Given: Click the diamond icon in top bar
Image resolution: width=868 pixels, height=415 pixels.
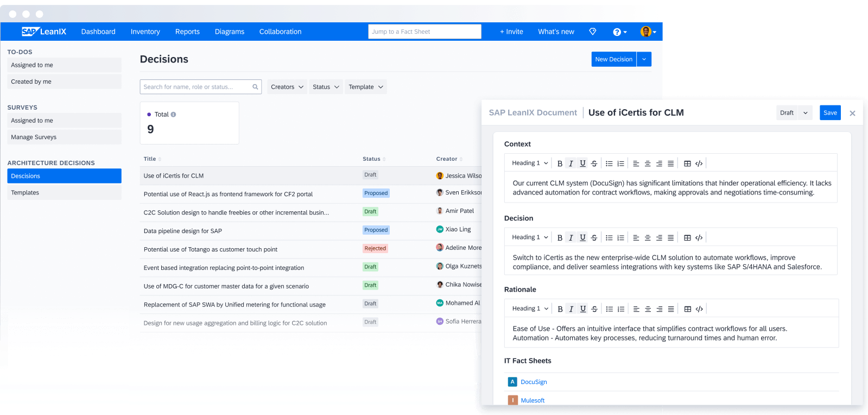Looking at the screenshot, I should point(593,32).
